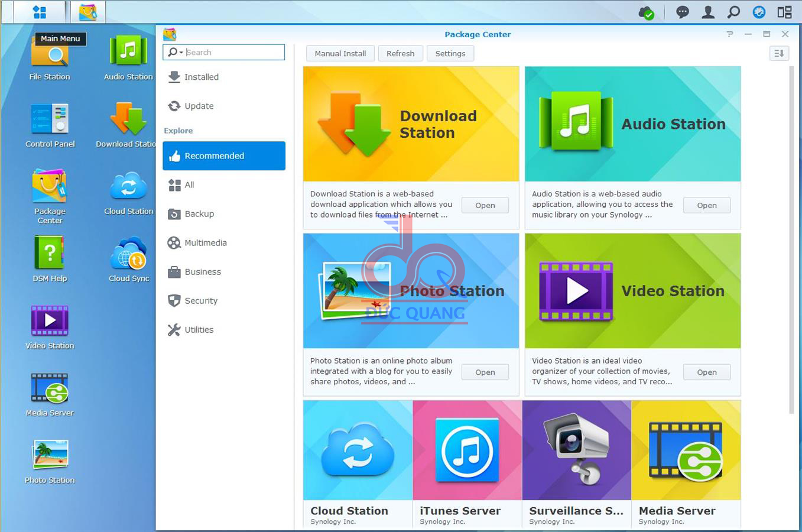Screen dimensions: 802x532
Task: Click Package Center help question mark
Action: [x=730, y=34]
